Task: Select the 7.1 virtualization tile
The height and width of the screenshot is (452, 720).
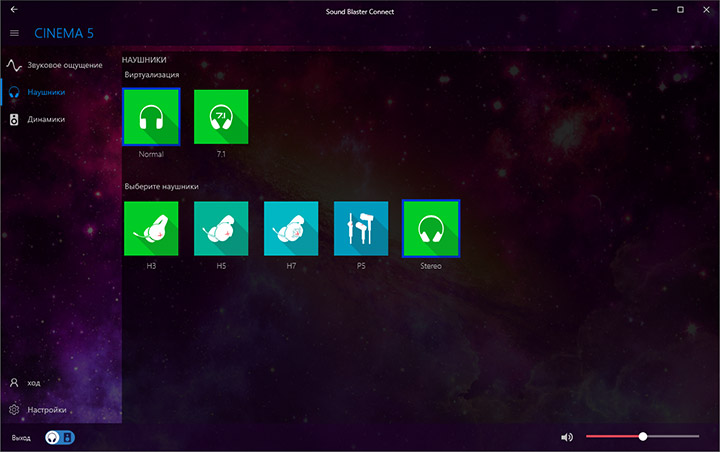Action: point(221,117)
